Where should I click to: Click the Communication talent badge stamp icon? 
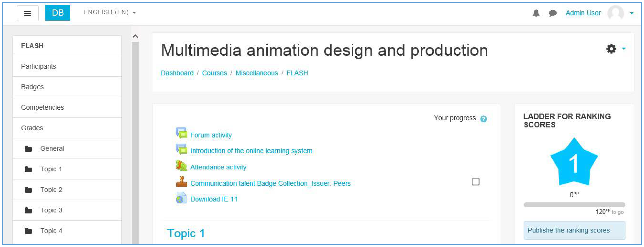(182, 182)
